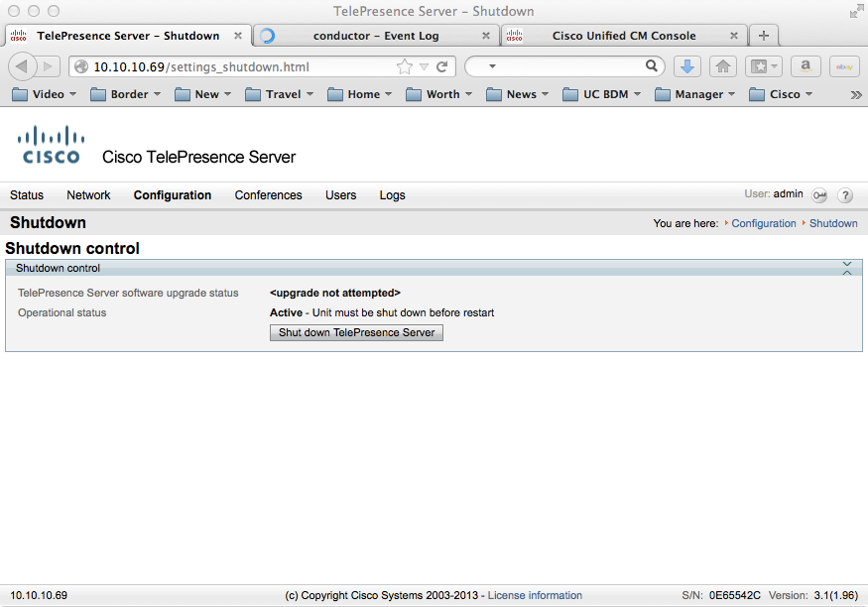
Task: Click the browser back arrow button
Action: click(22, 66)
